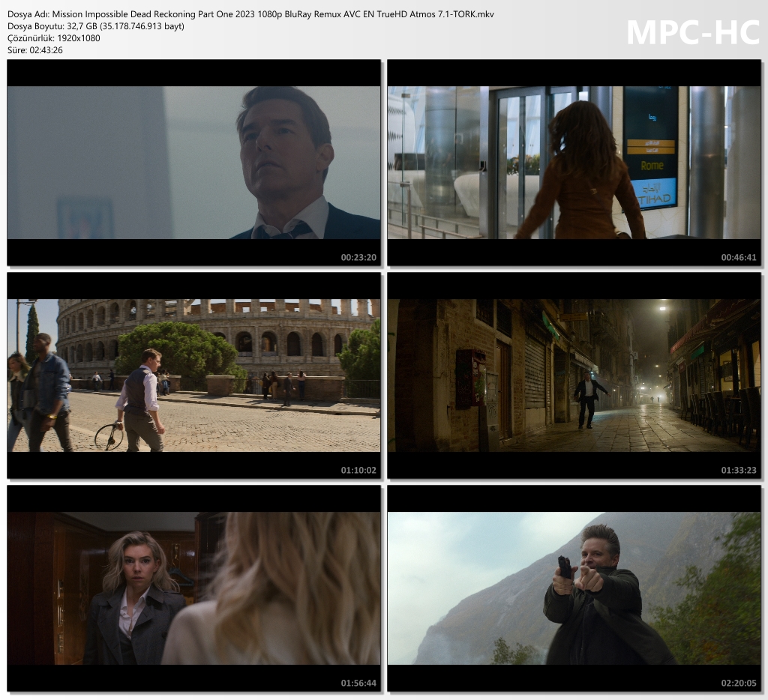Click the 01:33:23 timestamp label

pyautogui.click(x=739, y=470)
